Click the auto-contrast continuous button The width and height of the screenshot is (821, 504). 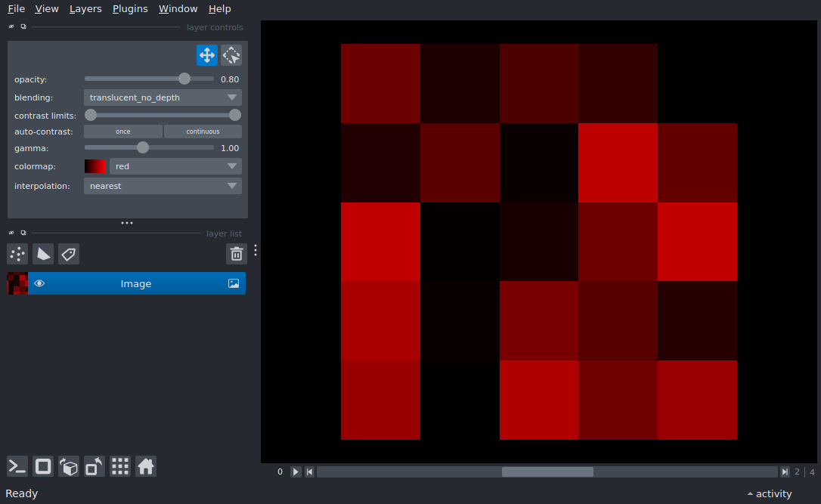[x=203, y=131]
